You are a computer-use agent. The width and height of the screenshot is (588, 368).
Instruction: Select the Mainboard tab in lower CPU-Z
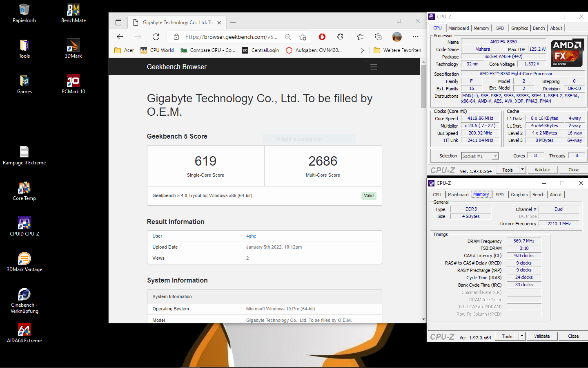click(458, 195)
